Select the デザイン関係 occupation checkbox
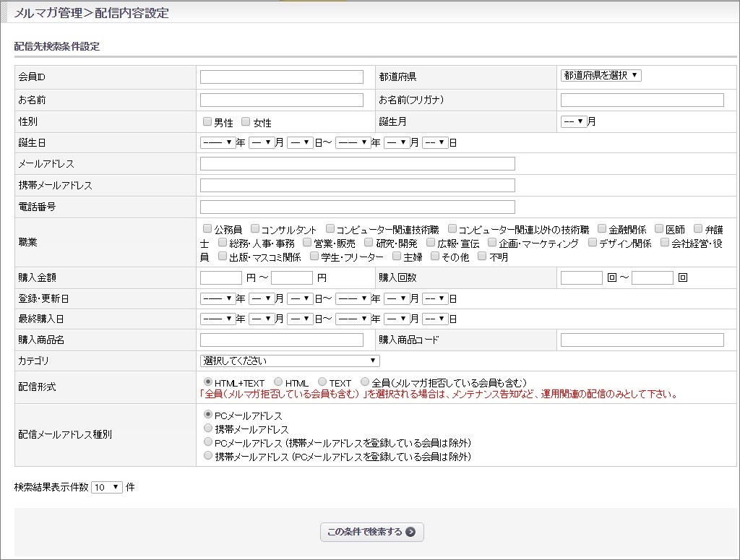The width and height of the screenshot is (740, 560). pyautogui.click(x=593, y=244)
